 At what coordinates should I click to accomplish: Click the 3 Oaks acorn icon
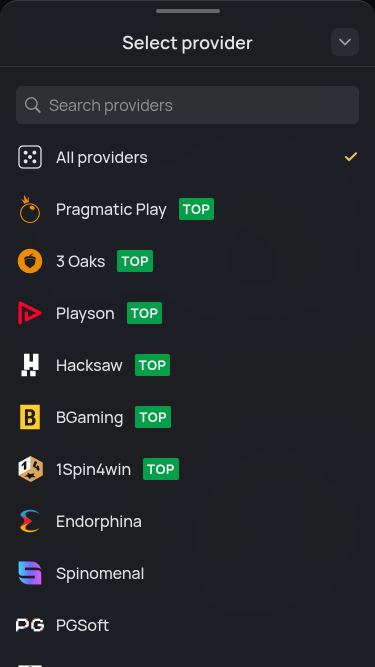[30, 261]
